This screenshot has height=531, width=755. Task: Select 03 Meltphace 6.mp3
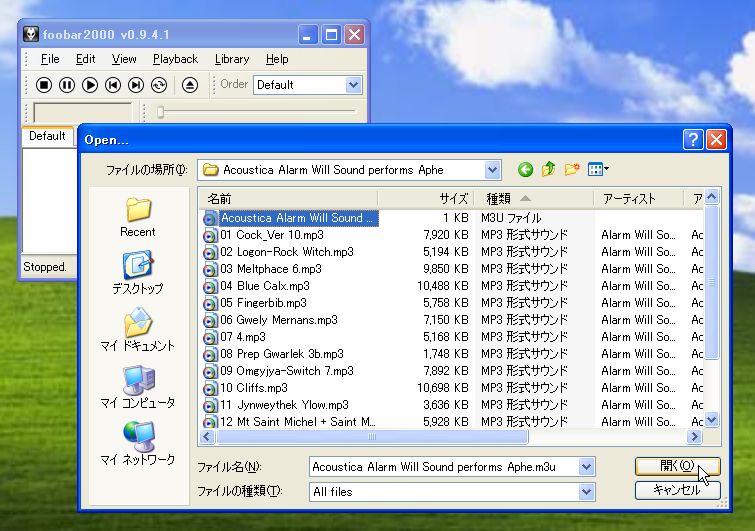coord(271,269)
